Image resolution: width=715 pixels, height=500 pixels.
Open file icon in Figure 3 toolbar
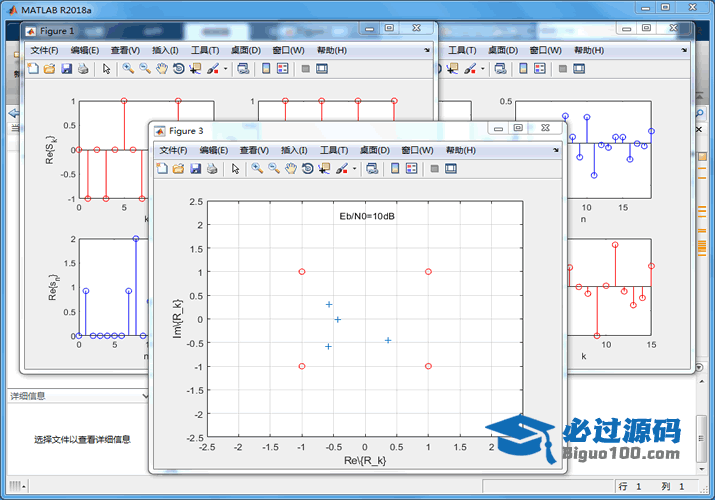pos(178,169)
